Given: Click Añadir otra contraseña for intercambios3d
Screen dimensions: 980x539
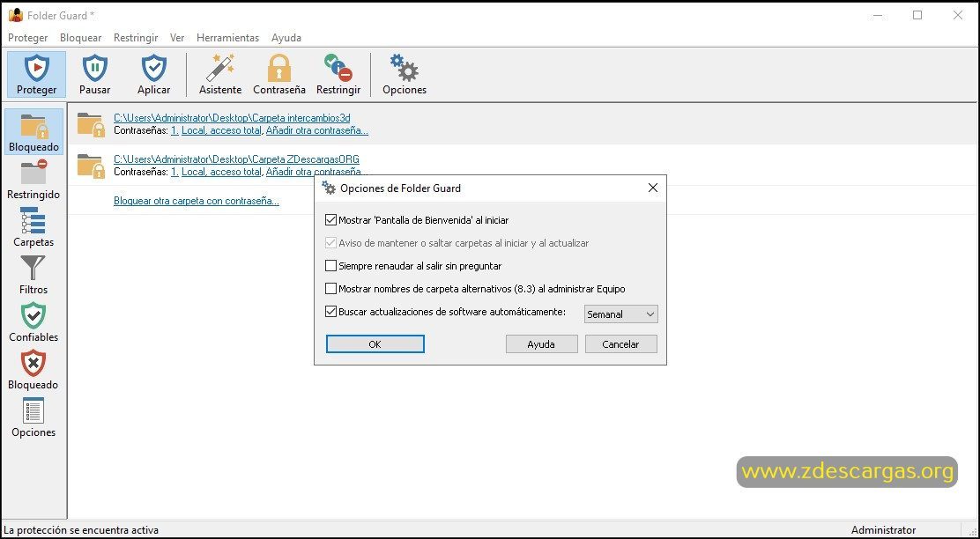Looking at the screenshot, I should pos(317,130).
